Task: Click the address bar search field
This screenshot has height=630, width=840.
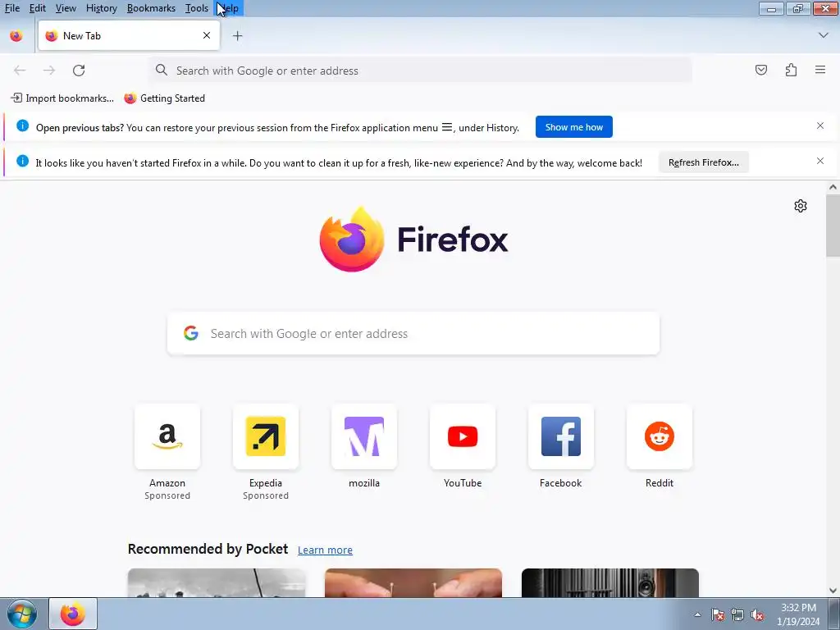Action: (x=420, y=71)
